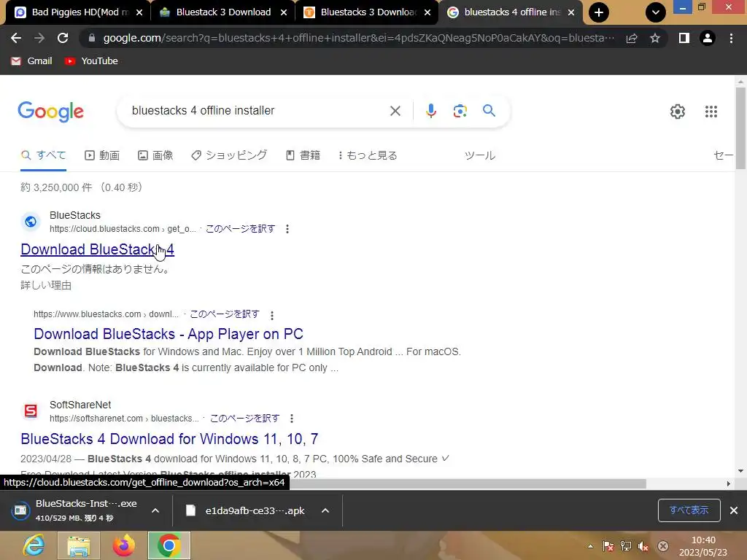This screenshot has width=747, height=560.
Task: Open the ツール search tools
Action: pyautogui.click(x=480, y=155)
